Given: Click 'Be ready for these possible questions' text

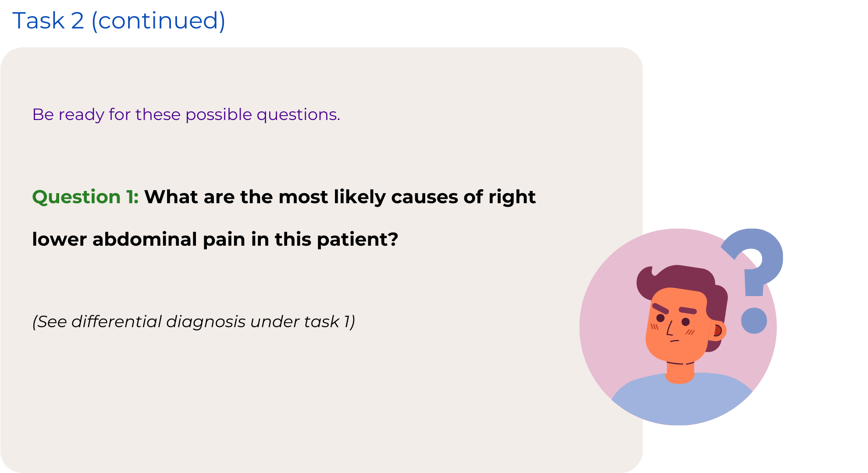Looking at the screenshot, I should [x=186, y=115].
